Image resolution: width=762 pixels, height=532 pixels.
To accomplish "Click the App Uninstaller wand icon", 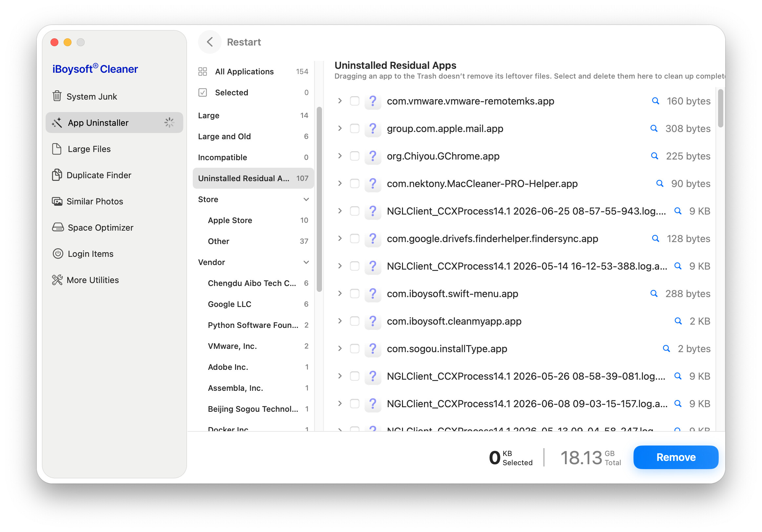I will (57, 123).
